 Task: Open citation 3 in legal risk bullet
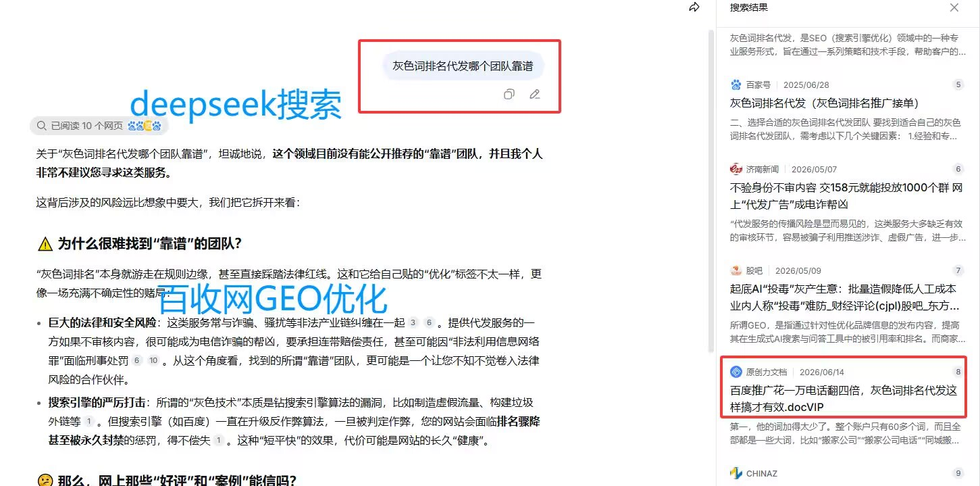[413, 323]
